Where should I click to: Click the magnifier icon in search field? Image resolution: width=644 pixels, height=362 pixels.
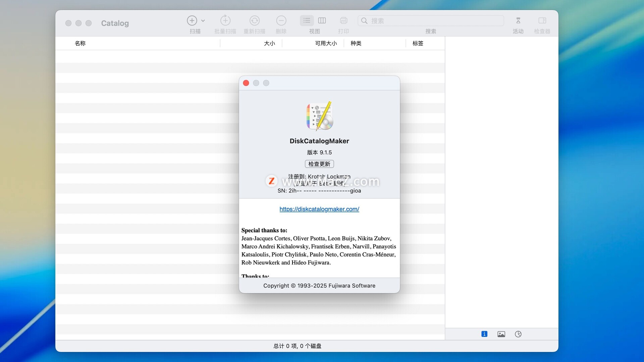click(364, 20)
